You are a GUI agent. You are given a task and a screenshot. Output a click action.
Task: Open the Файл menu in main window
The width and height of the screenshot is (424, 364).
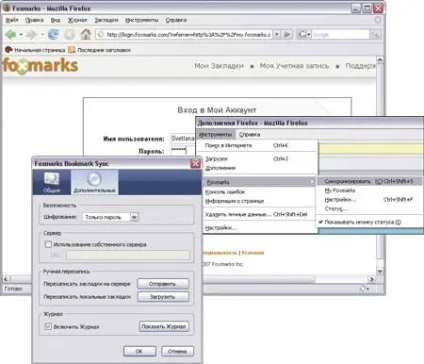tap(12, 20)
